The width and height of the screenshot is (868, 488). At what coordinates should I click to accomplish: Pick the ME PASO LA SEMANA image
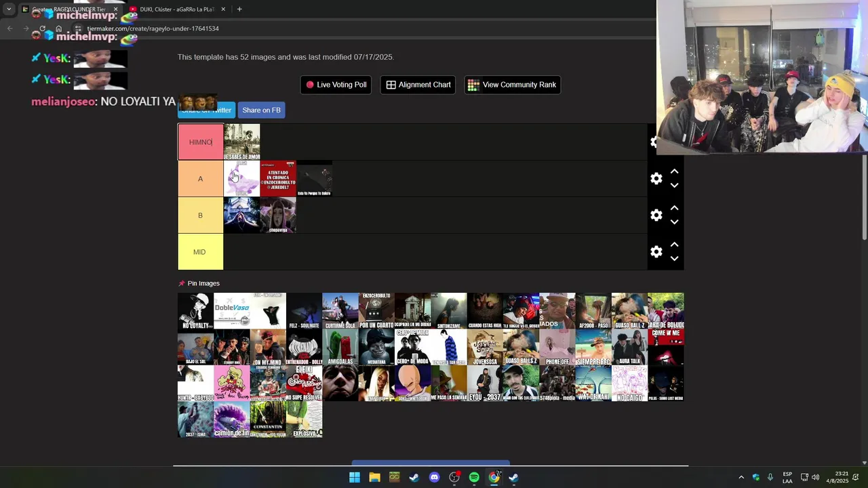tap(449, 384)
